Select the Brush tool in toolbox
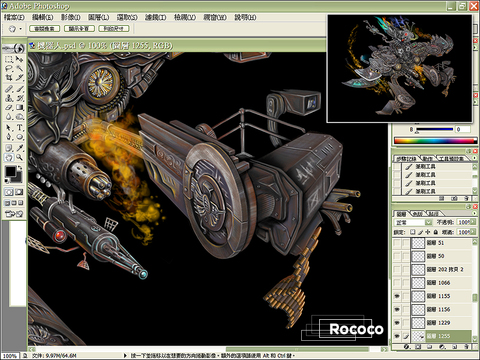This screenshot has height=360, width=480. [x=19, y=89]
